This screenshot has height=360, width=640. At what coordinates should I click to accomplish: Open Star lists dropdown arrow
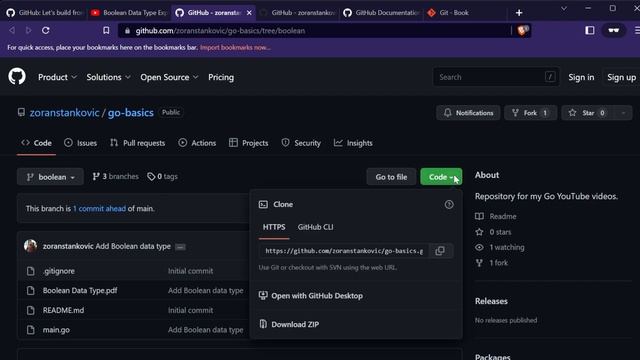[623, 113]
